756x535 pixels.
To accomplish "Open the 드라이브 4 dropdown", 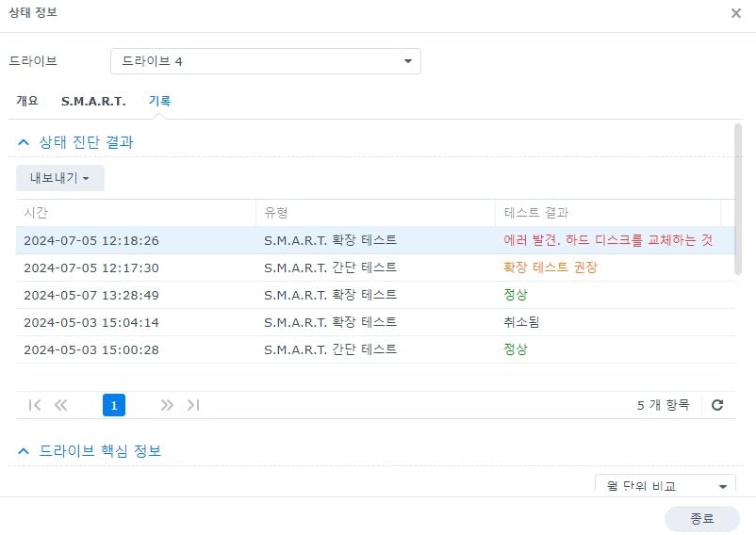I will point(266,61).
